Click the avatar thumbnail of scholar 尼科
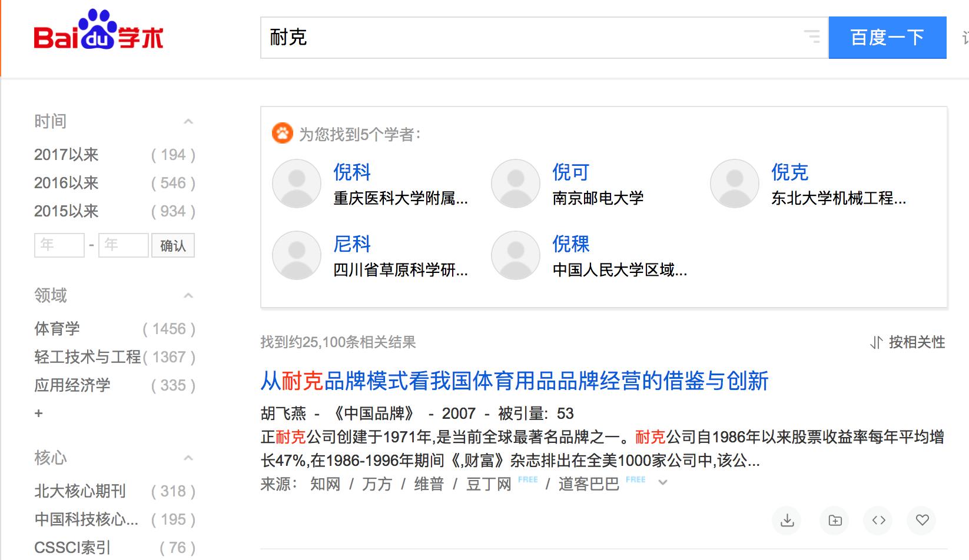969x560 pixels. (x=296, y=255)
